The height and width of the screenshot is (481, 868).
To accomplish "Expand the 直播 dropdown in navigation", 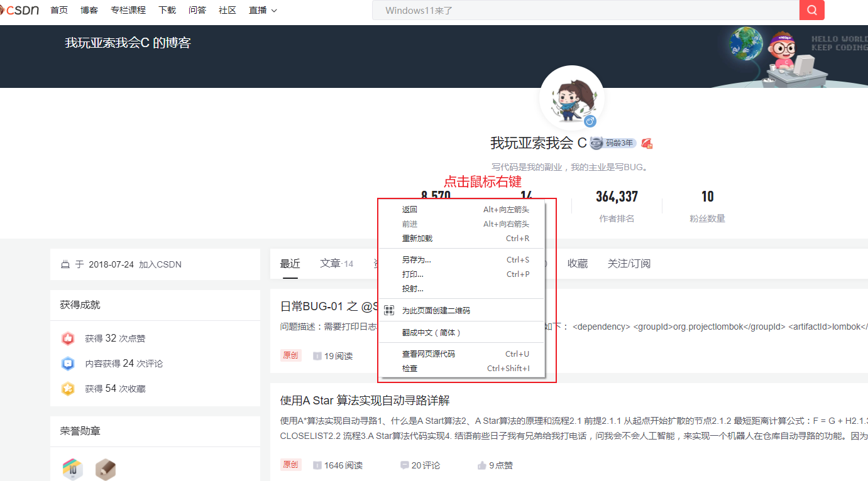I will coord(263,10).
